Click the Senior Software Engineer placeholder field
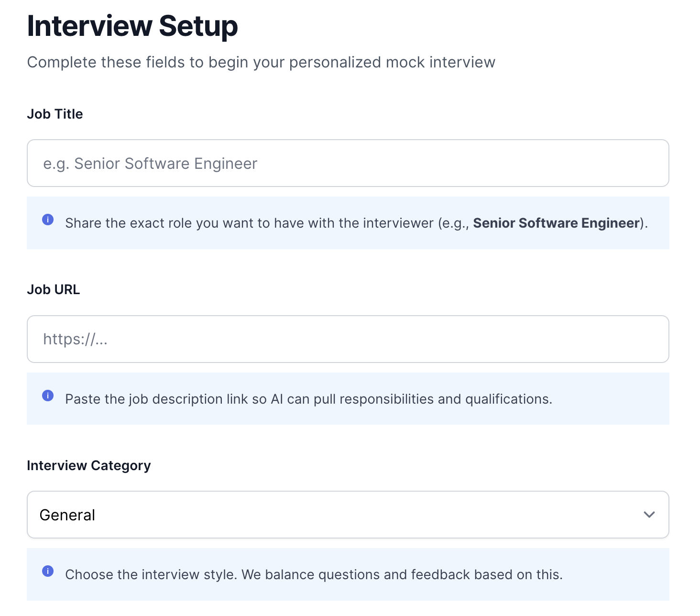 [x=348, y=163]
